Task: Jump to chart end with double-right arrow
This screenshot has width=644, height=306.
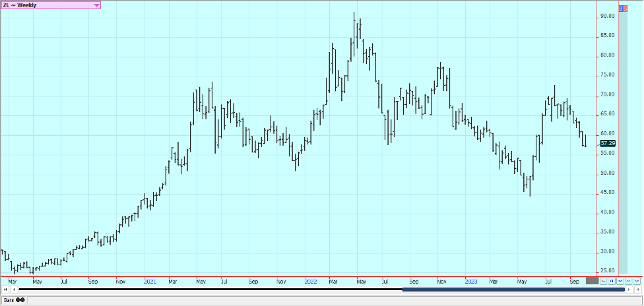Action: [x=638, y=290]
